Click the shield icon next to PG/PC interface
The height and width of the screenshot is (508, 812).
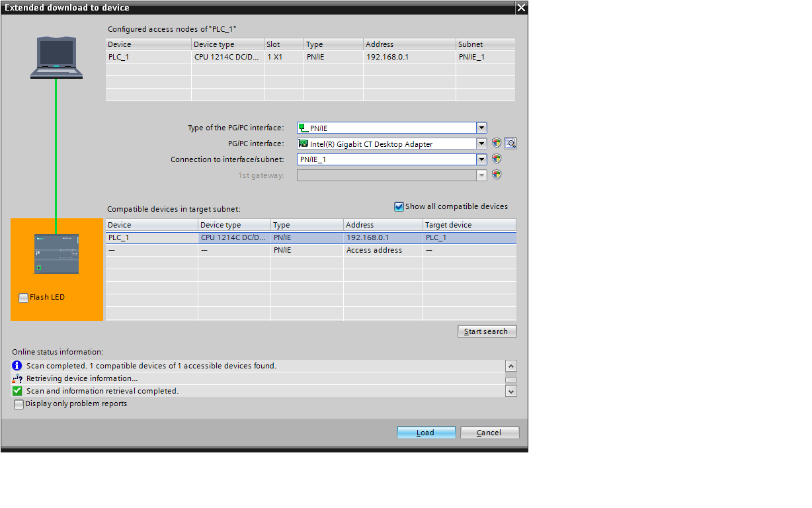click(497, 143)
